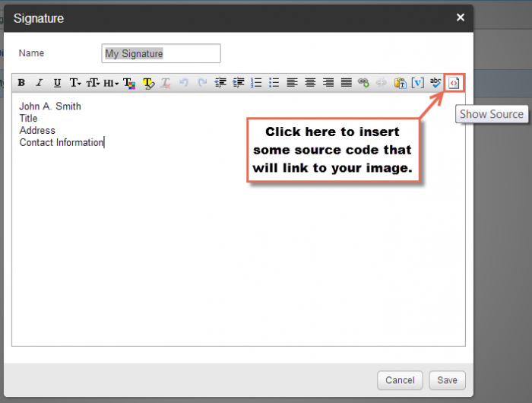Image resolution: width=532 pixels, height=403 pixels.
Task: Open the text color picker
Action: (x=129, y=83)
